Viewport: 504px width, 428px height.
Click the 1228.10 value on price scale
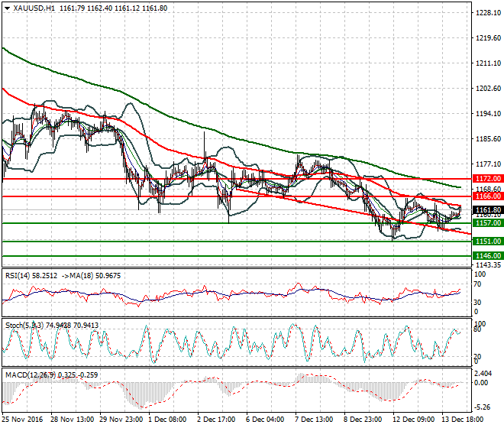[x=488, y=13]
